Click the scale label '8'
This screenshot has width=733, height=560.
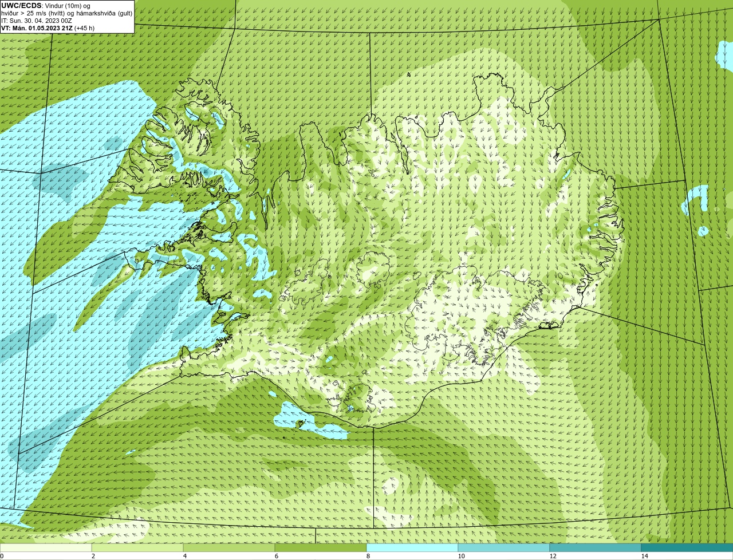[368, 556]
